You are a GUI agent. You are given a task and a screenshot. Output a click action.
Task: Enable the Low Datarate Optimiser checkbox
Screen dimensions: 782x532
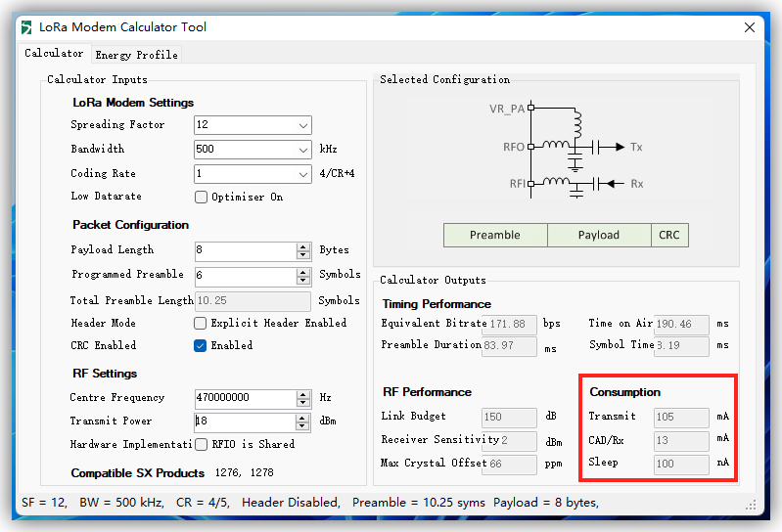[x=202, y=198]
